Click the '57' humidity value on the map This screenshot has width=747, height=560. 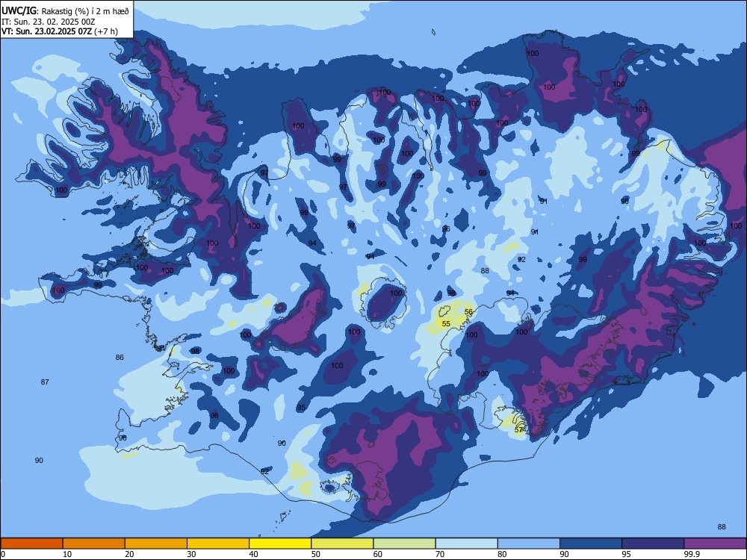point(519,429)
